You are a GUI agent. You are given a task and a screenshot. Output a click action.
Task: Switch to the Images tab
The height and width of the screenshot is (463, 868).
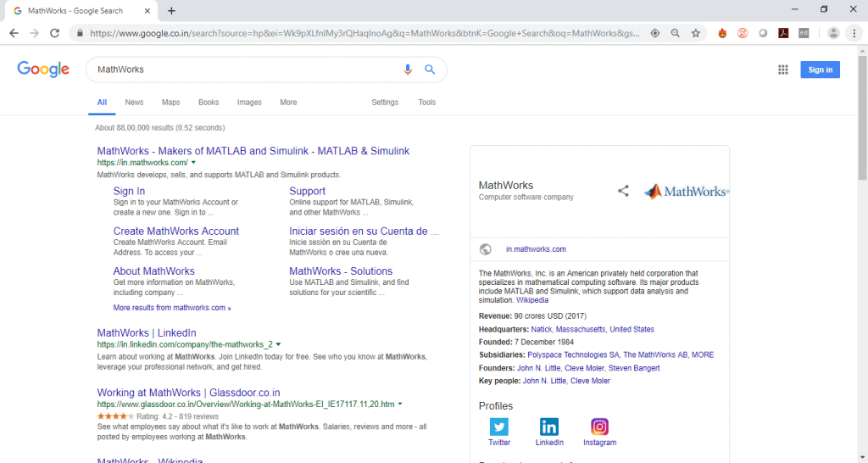coord(249,103)
